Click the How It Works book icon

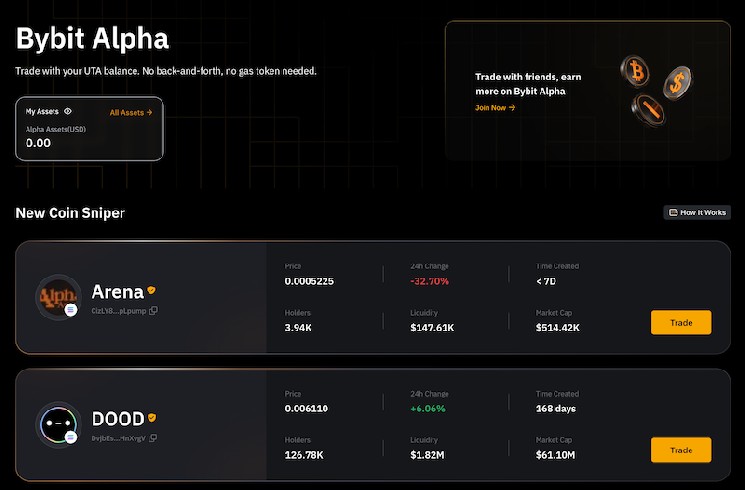pyautogui.click(x=673, y=212)
